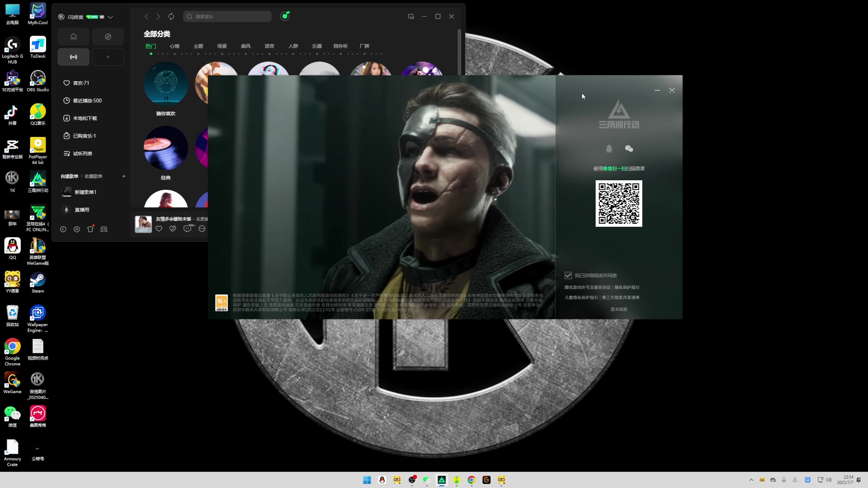Open skin shirt icon in QQ Music
This screenshot has width=868, height=488.
coord(90,229)
